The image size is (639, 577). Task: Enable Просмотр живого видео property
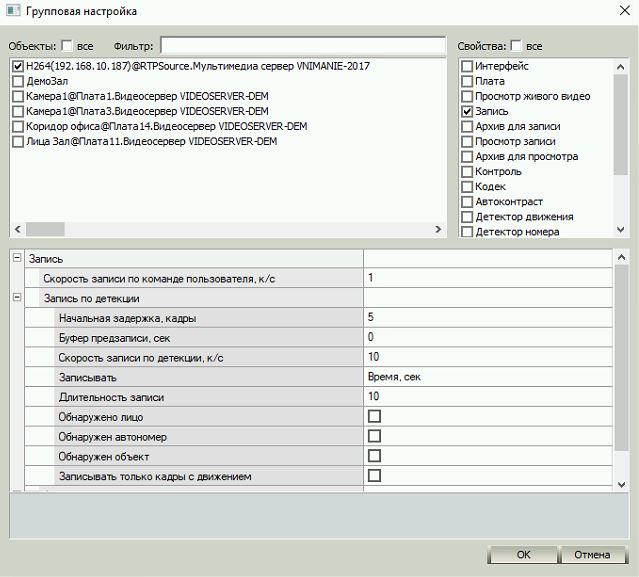click(x=467, y=96)
